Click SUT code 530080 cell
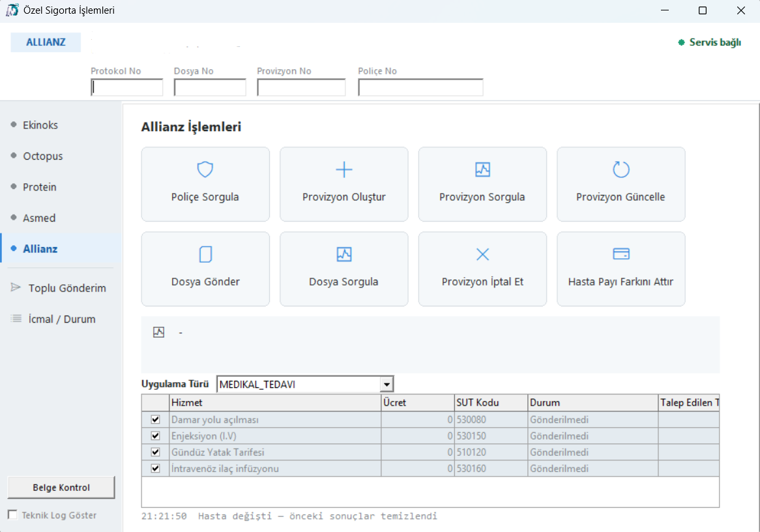Viewport: 760px width, 532px height. [x=491, y=419]
